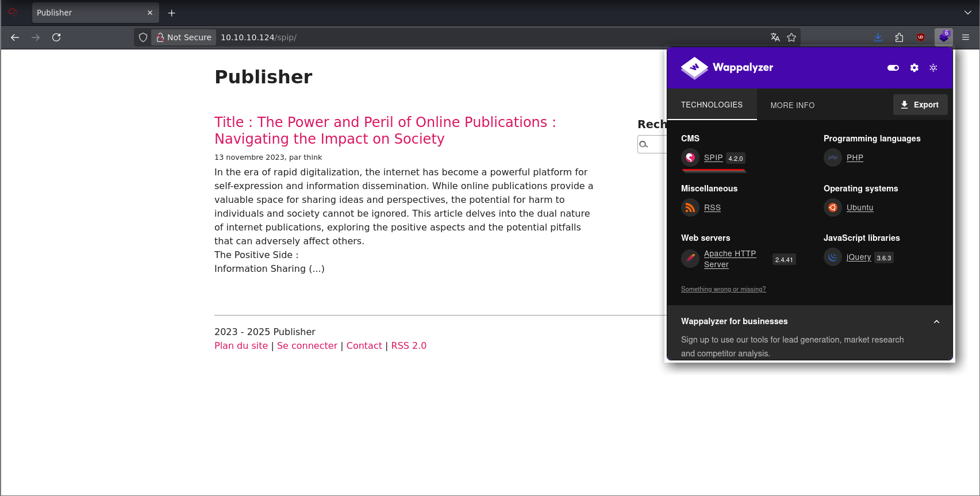Click the Export button
The image size is (980, 496).
pos(920,105)
